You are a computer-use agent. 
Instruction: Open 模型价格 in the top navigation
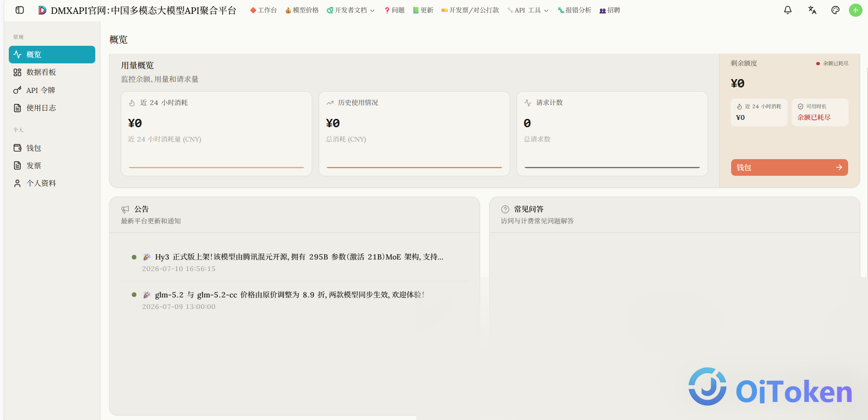tap(302, 10)
